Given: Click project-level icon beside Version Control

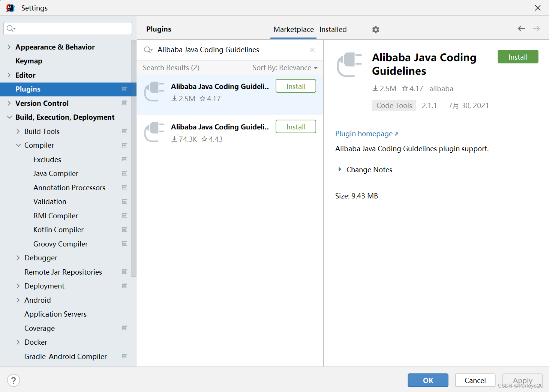Looking at the screenshot, I should click(x=125, y=103).
